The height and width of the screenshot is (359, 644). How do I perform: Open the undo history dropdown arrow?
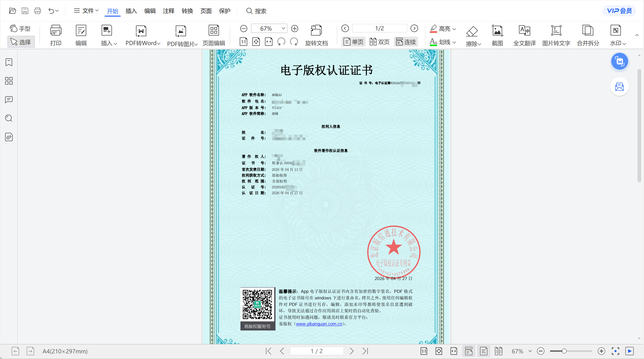57,11
